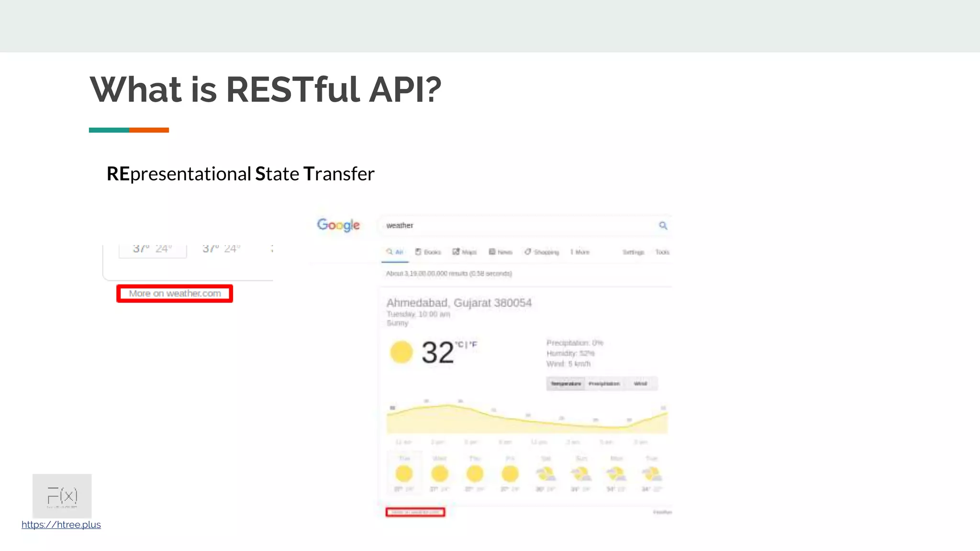Open More on weather.com in enlarged callout
The width and height of the screenshot is (980, 551).
click(x=175, y=294)
